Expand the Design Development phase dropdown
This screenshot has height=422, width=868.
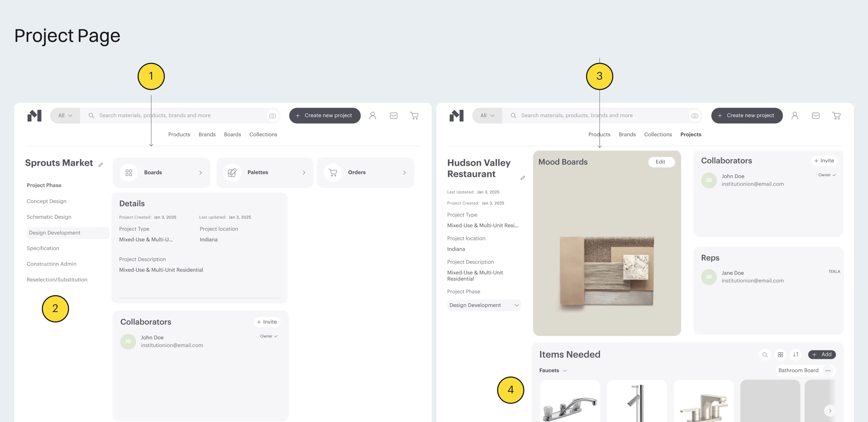(484, 305)
